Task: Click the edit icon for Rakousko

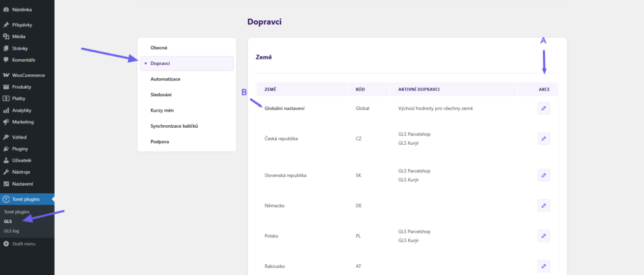Action: [x=543, y=266]
